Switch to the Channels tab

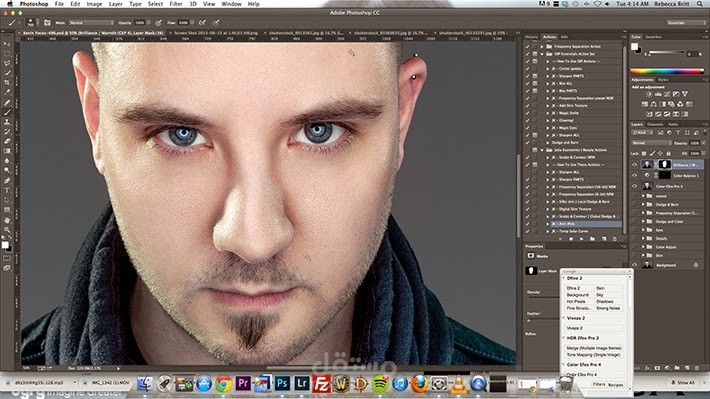coord(655,124)
